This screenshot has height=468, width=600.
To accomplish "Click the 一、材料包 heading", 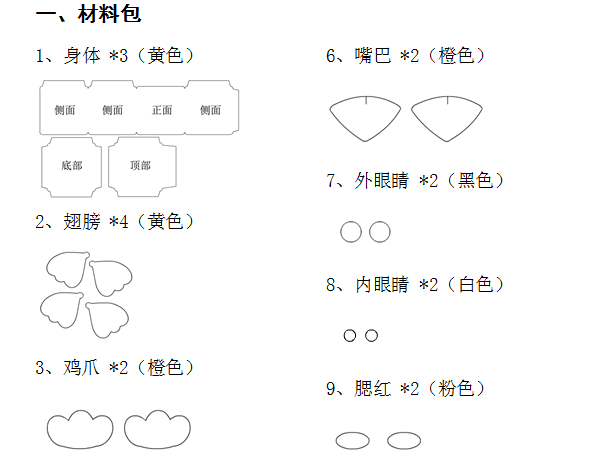I will pyautogui.click(x=88, y=14).
